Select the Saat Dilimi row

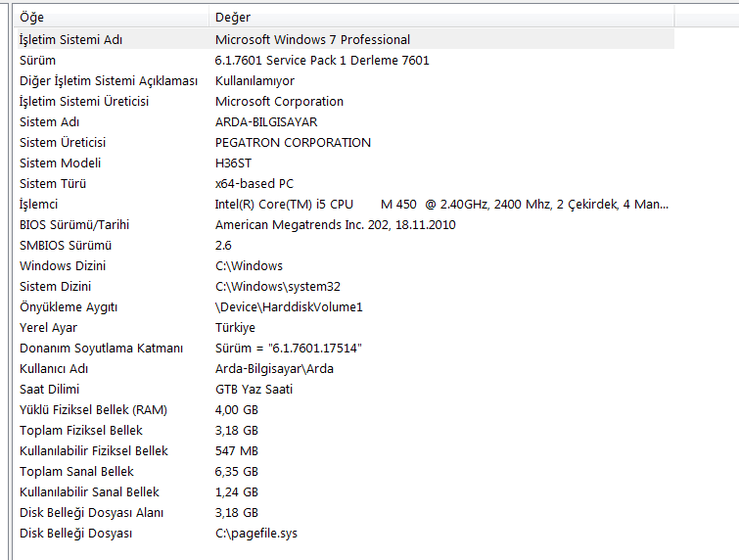[x=52, y=389]
